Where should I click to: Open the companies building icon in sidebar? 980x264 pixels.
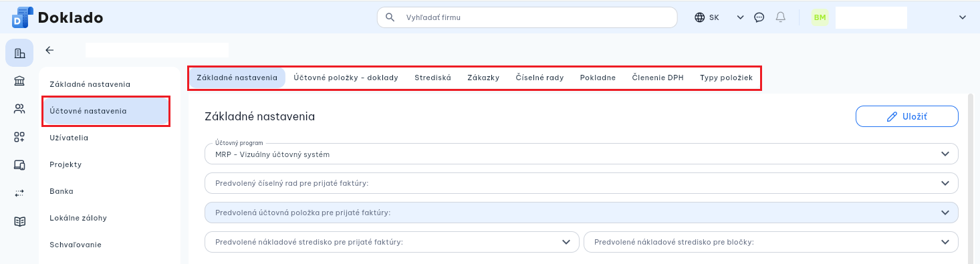pos(19,53)
